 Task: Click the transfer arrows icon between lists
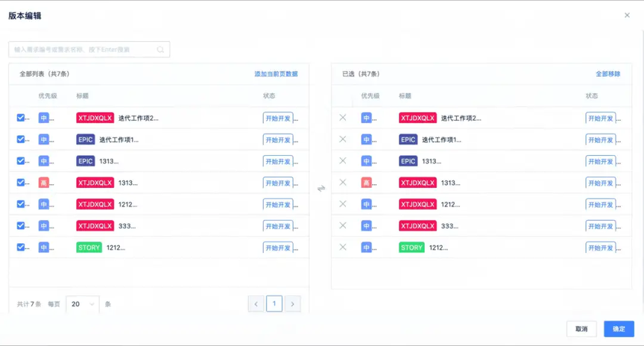point(321,188)
